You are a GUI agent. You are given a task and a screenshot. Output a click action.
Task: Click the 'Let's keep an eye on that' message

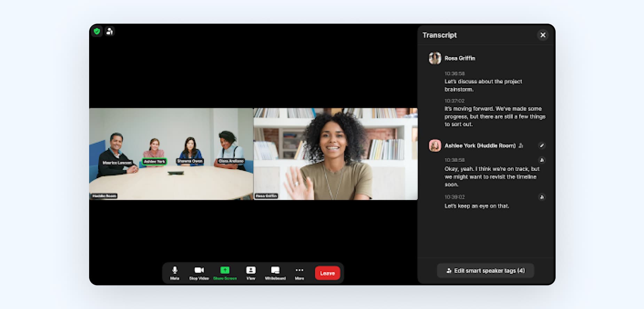pos(477,206)
